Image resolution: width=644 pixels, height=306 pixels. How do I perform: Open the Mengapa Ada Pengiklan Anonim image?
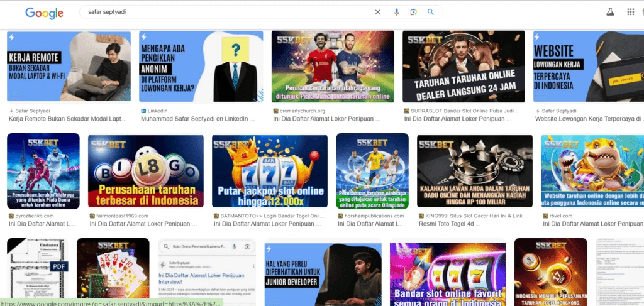click(201, 67)
